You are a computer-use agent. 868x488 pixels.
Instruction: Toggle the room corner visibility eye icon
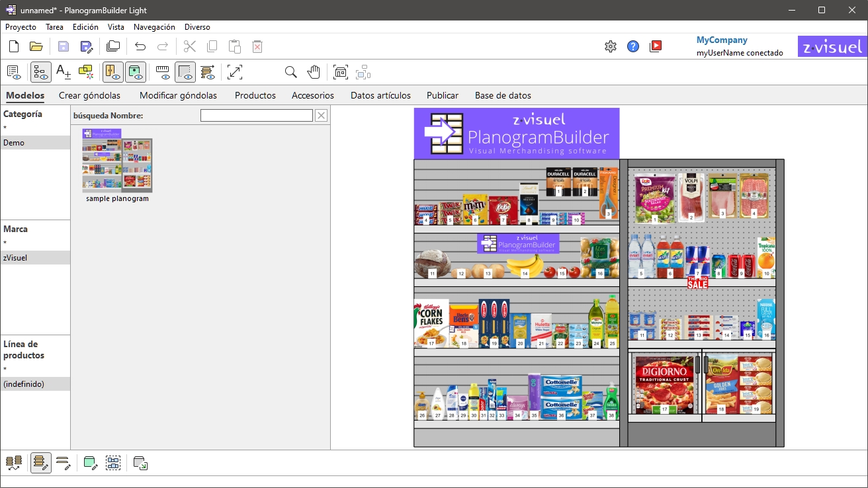pyautogui.click(x=185, y=72)
